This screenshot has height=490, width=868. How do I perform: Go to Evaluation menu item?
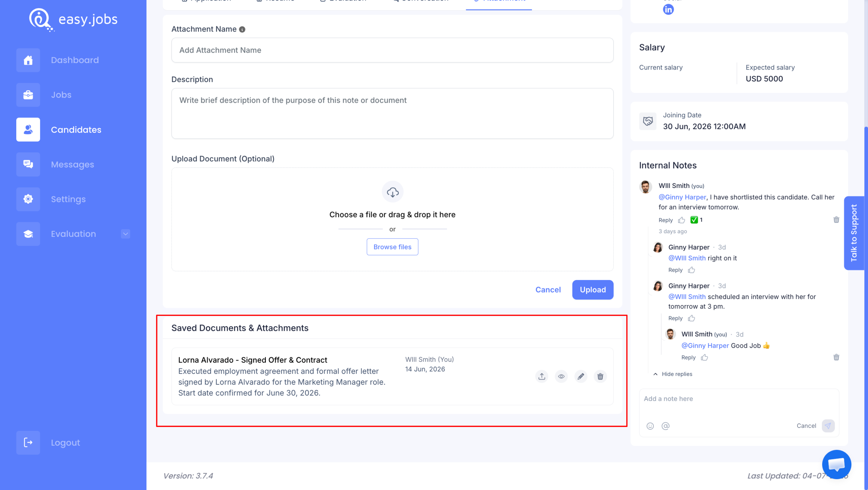coord(73,234)
